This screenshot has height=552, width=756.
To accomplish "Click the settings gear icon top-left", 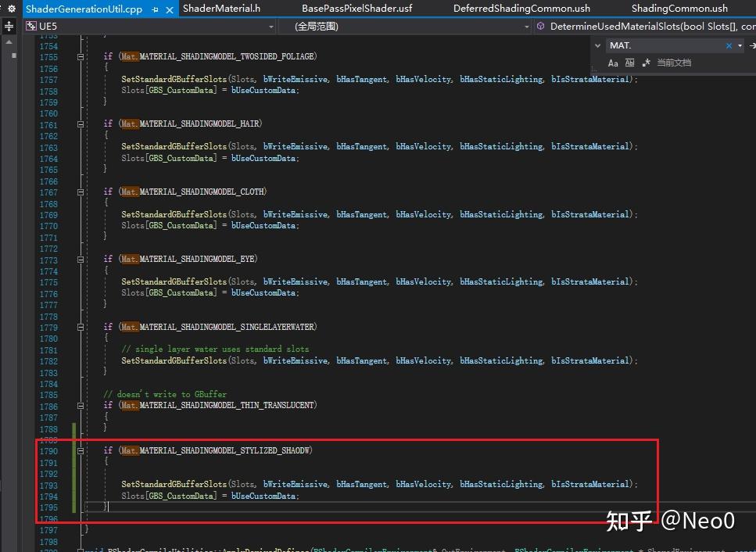I will (10, 8).
